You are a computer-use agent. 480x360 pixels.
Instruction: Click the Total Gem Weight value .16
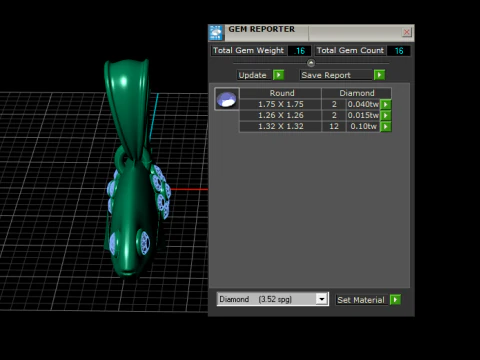point(299,51)
